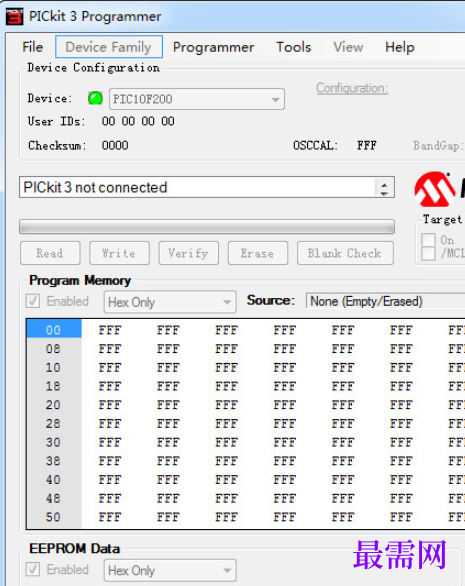The height and width of the screenshot is (586, 465).
Task: Click the Blank Check button
Action: 345,253
